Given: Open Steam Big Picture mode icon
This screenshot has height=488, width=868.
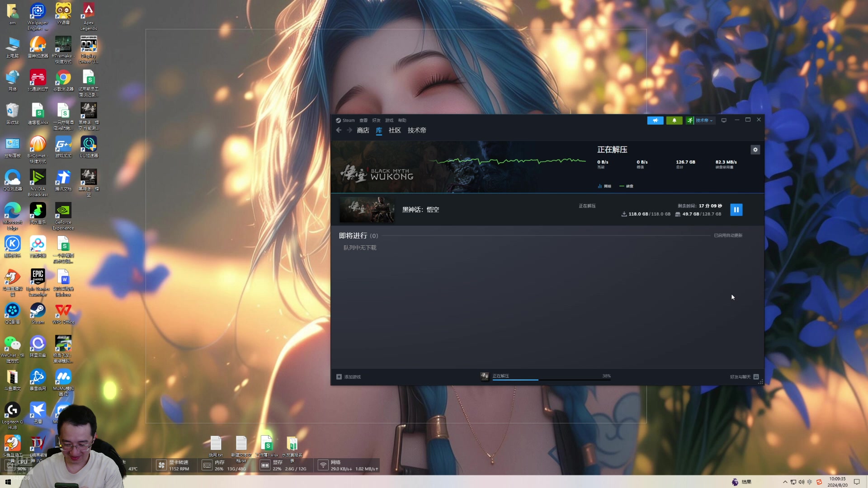Looking at the screenshot, I should click(724, 120).
